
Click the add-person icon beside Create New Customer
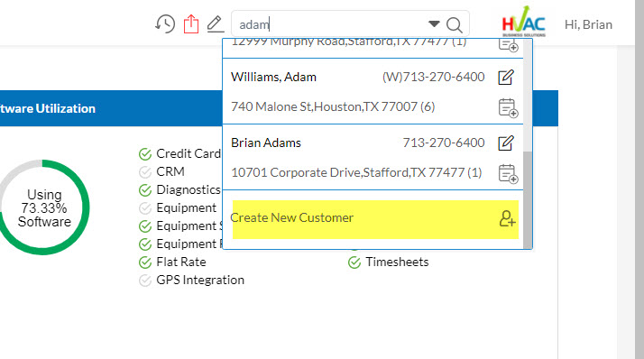point(507,218)
